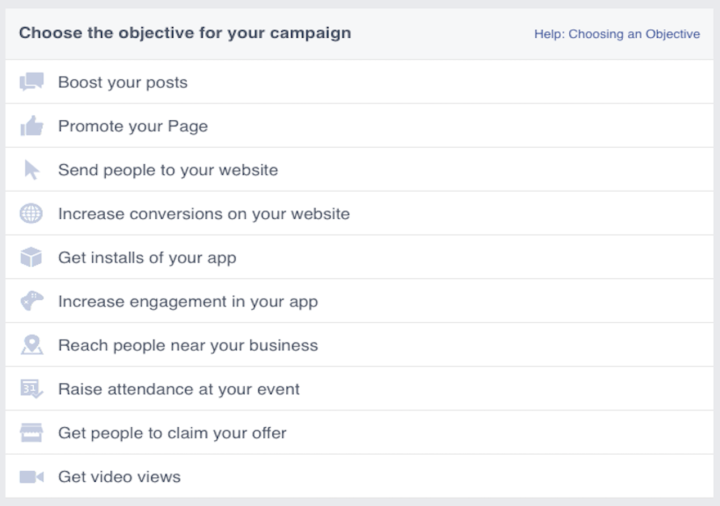Select Send people to your website
The image size is (720, 506).
(168, 170)
